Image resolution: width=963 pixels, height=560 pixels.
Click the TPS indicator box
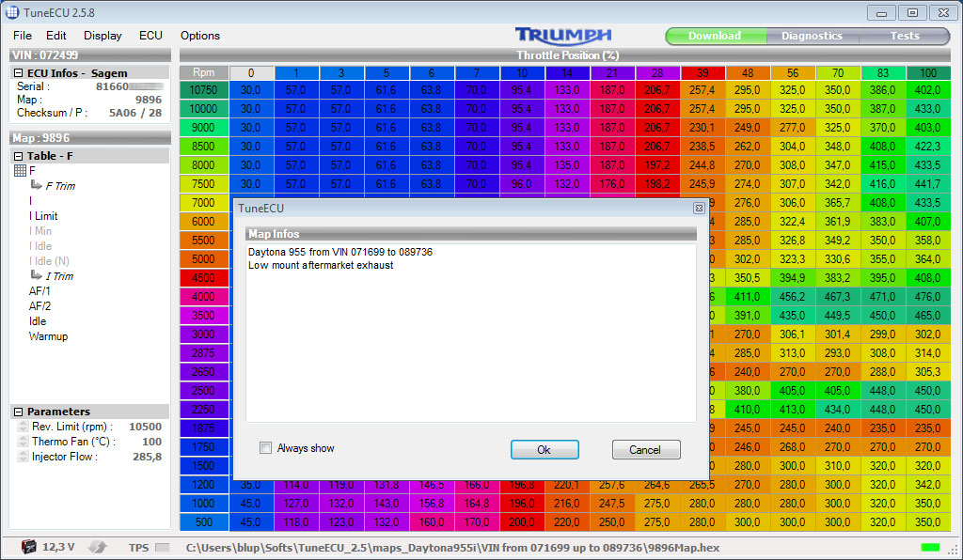point(162,547)
